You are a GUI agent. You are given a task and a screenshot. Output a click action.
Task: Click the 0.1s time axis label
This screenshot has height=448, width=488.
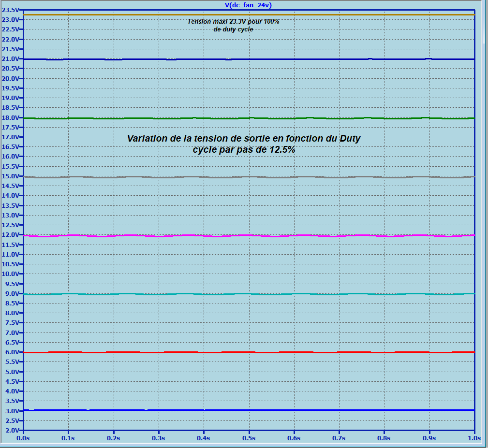(x=68, y=438)
